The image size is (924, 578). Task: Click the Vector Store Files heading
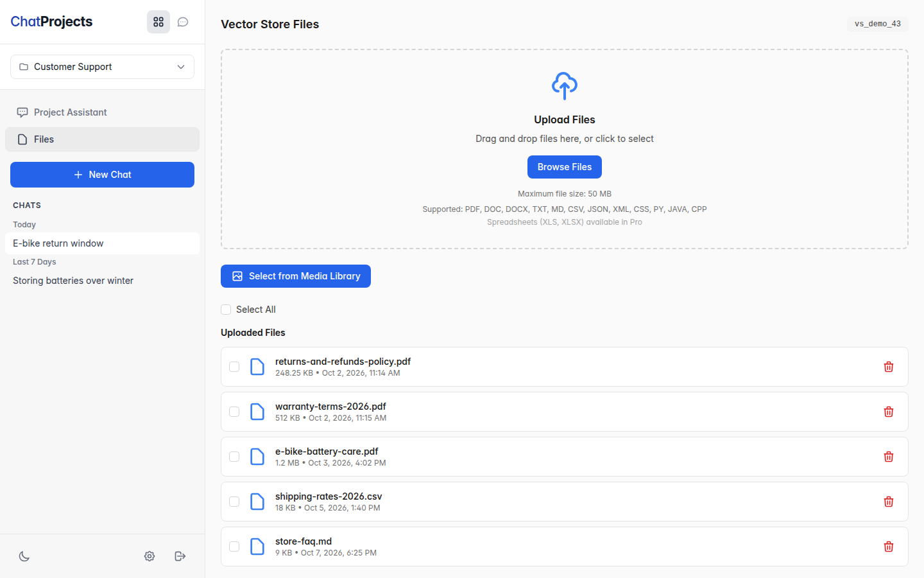269,24
